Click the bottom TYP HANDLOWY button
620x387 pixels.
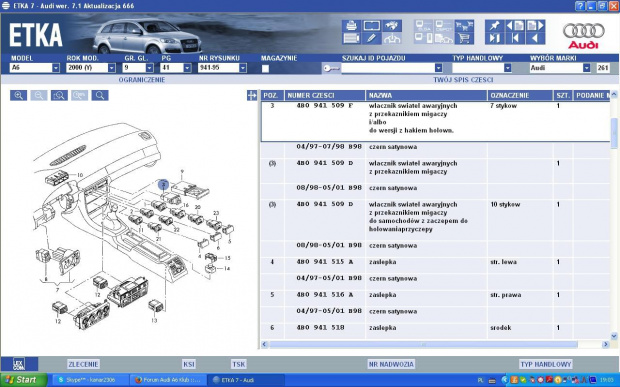(x=546, y=364)
